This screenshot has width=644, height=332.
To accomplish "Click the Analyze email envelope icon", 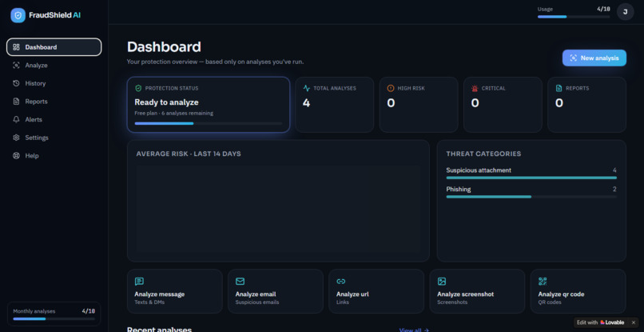I will coord(241,282).
